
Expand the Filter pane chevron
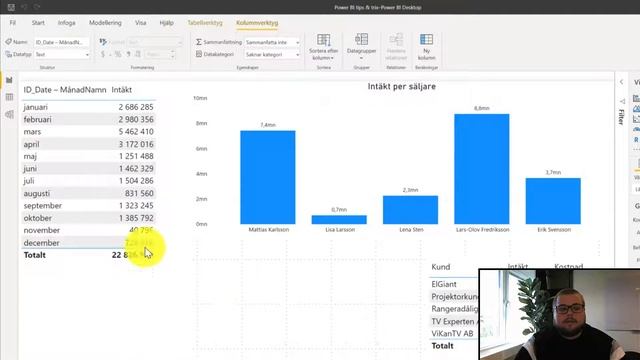pyautogui.click(x=621, y=82)
